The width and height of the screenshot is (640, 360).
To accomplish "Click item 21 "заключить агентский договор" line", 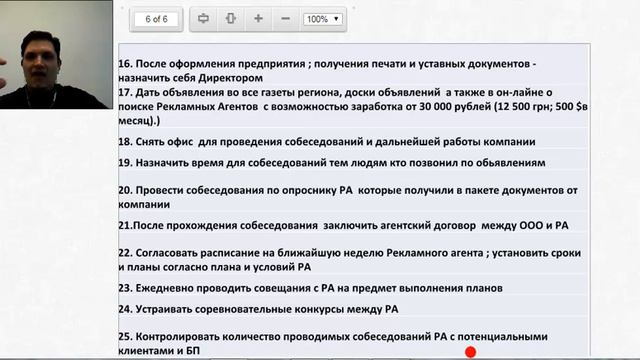I will click(343, 226).
